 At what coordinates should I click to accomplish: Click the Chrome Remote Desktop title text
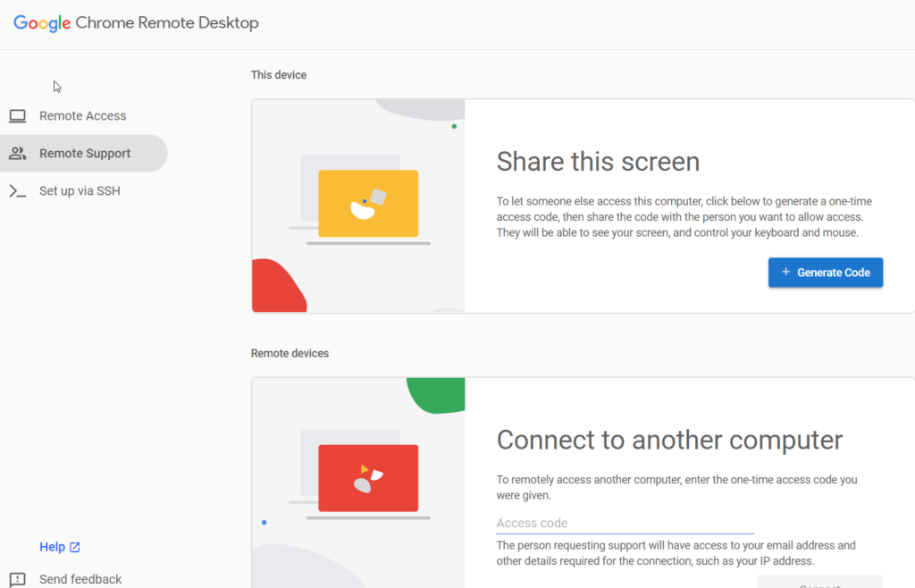point(167,22)
